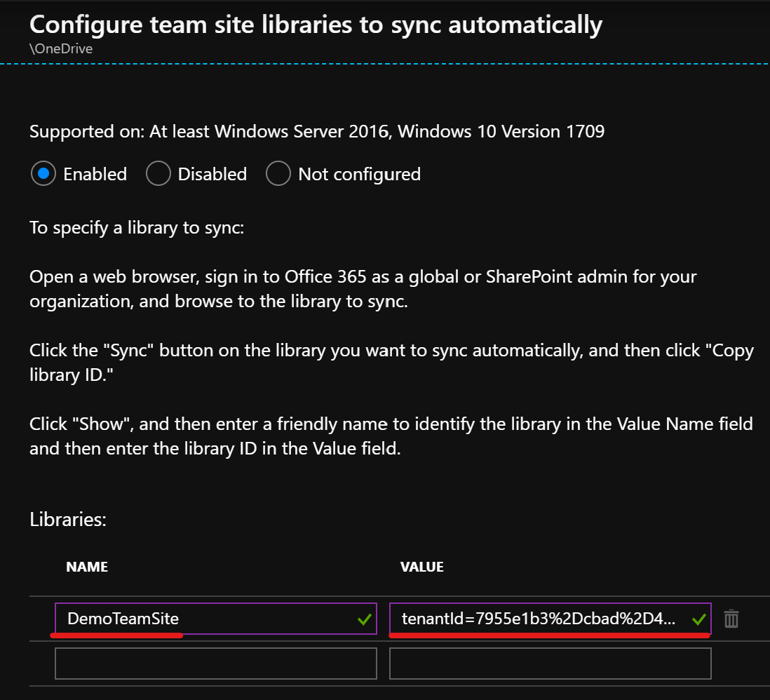Delete the DemoTeamSite library row
This screenshot has height=700, width=770.
pos(731,619)
